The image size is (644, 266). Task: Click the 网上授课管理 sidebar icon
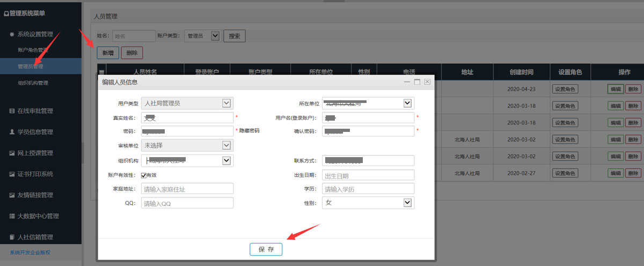[x=12, y=153]
